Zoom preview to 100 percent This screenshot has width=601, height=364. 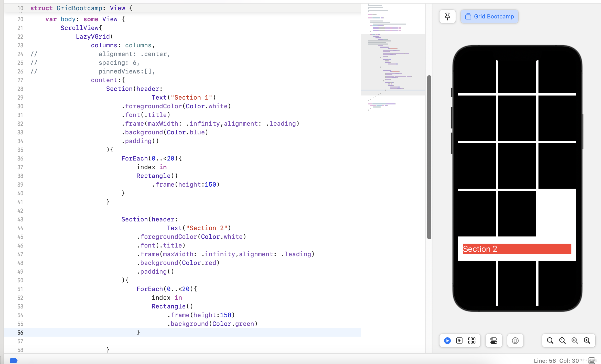point(562,340)
